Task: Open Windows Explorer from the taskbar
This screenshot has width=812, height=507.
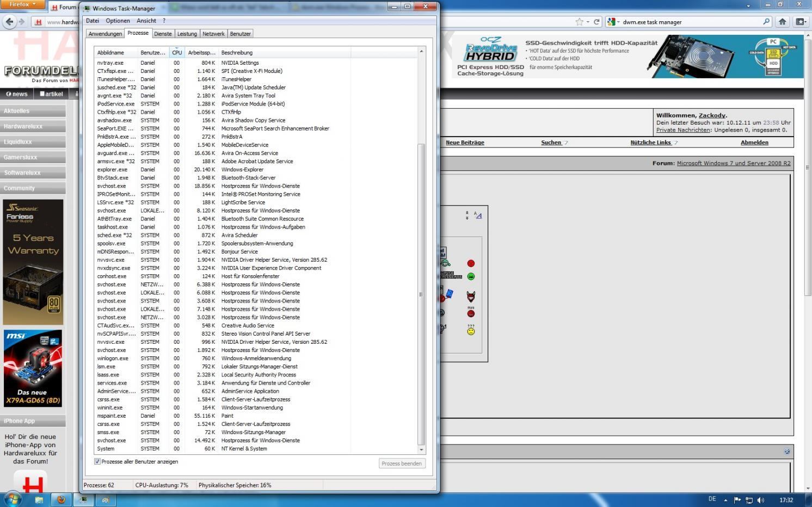Action: pos(39,499)
